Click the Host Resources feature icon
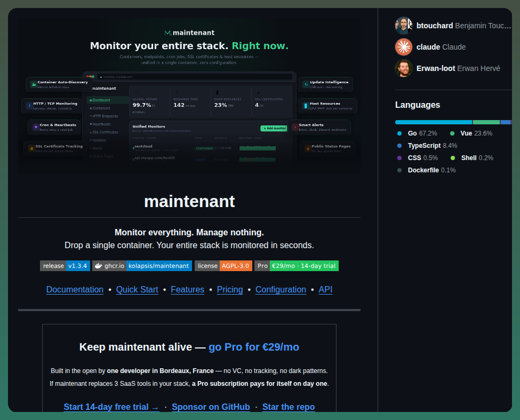This screenshot has height=420, width=520. tap(306, 106)
